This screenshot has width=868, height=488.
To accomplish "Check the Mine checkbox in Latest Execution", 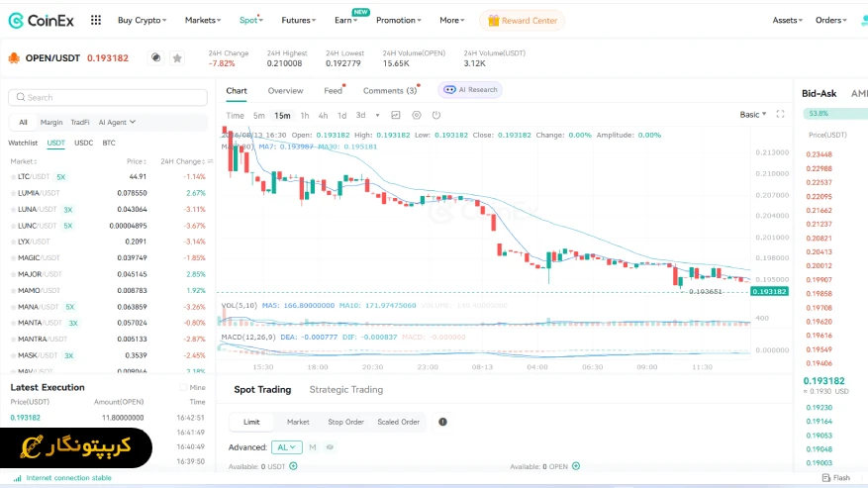I will point(183,388).
